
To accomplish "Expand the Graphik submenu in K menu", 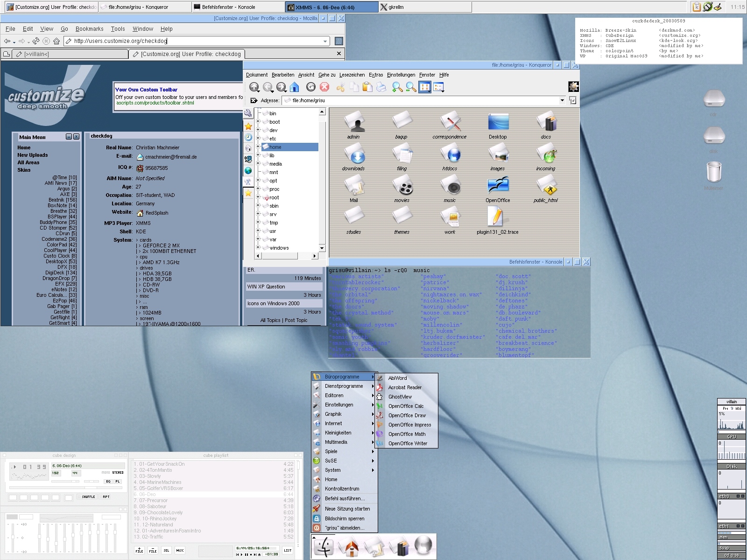I will click(344, 414).
